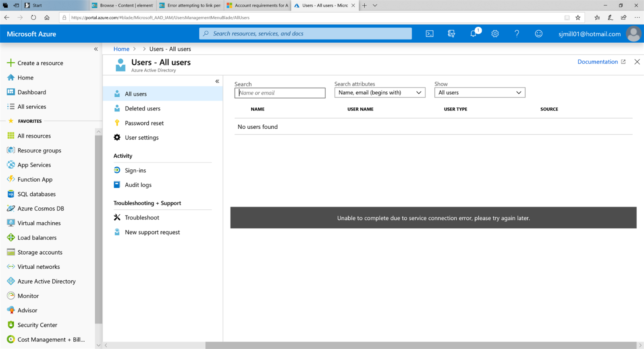The height and width of the screenshot is (349, 644).
Task: Favorite this page with the star icon
Action: [578, 17]
